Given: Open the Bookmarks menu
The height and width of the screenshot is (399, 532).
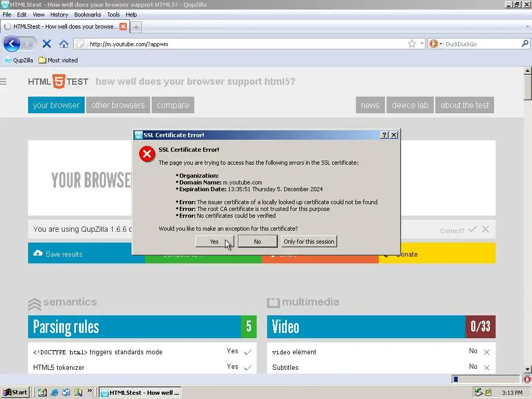Looking at the screenshot, I should click(x=87, y=15).
